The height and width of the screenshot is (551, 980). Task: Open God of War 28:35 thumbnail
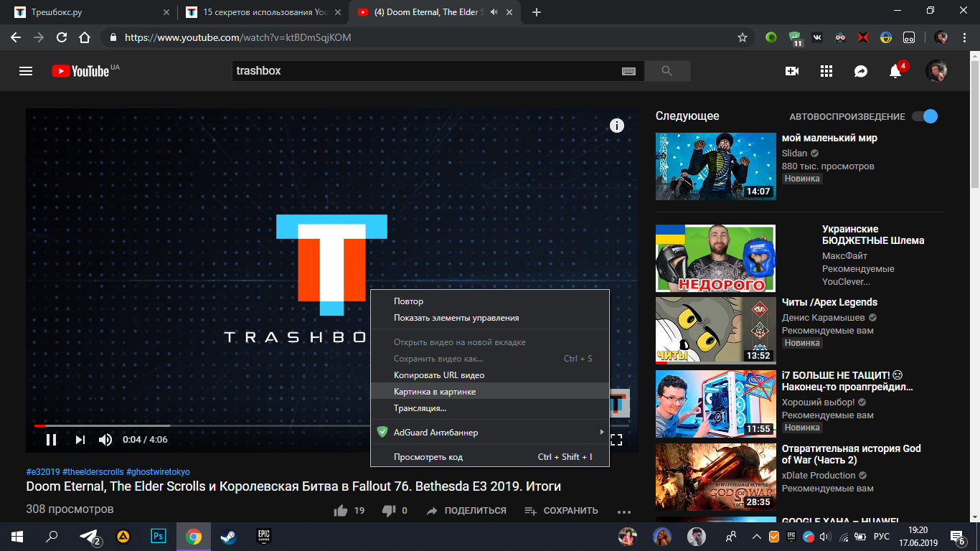click(x=716, y=477)
